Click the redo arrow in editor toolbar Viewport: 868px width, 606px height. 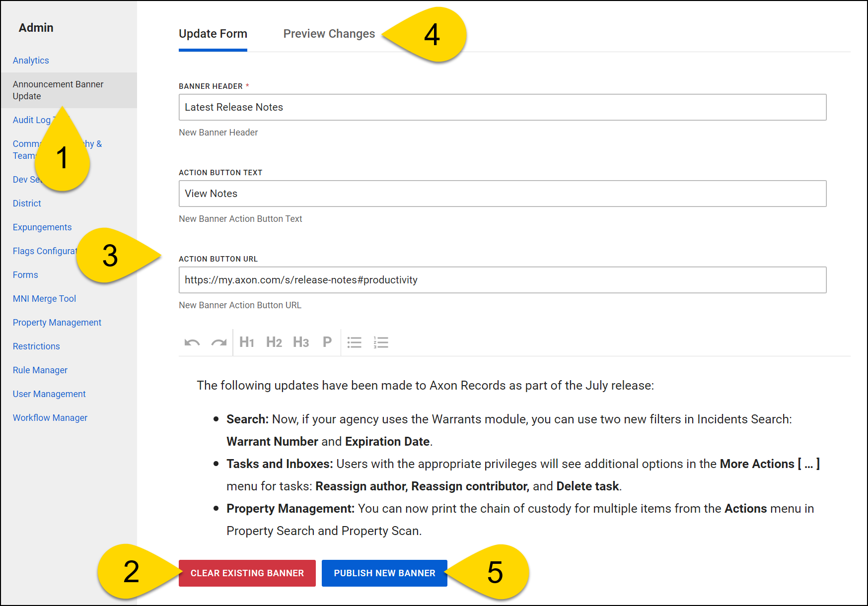(218, 342)
